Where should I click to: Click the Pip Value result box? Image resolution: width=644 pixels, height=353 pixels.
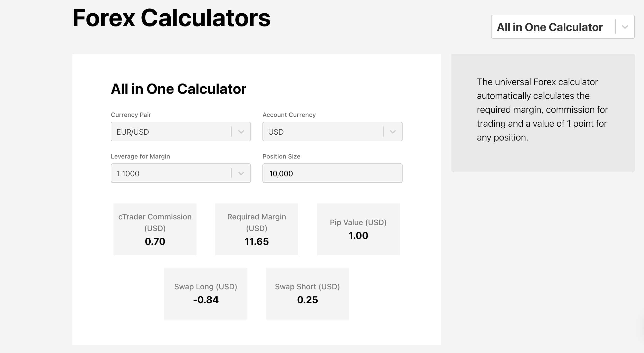click(x=358, y=229)
